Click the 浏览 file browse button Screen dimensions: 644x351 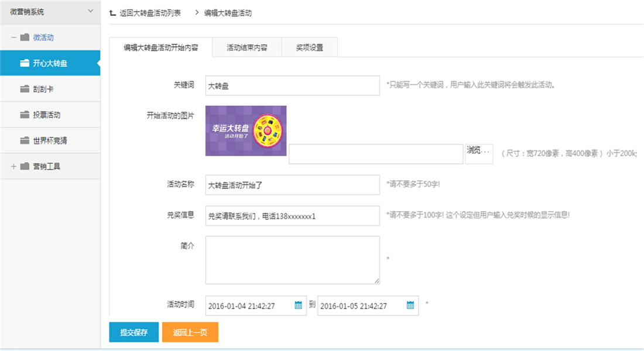coord(479,153)
